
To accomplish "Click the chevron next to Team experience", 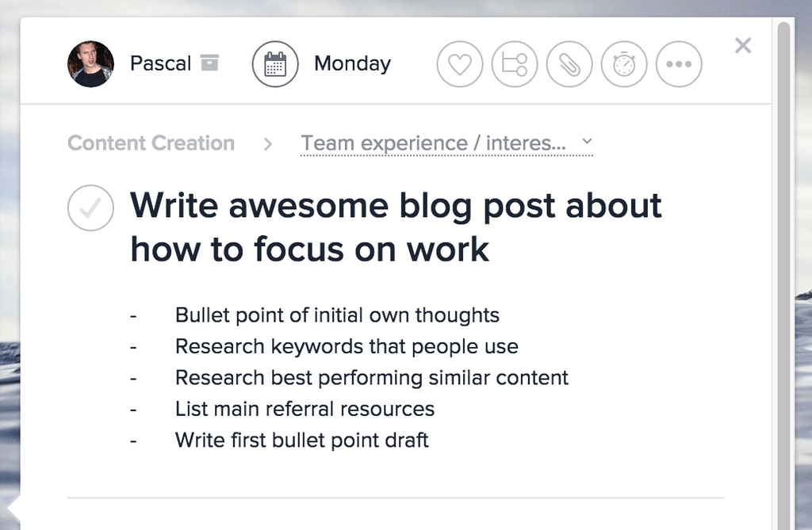I will (587, 141).
